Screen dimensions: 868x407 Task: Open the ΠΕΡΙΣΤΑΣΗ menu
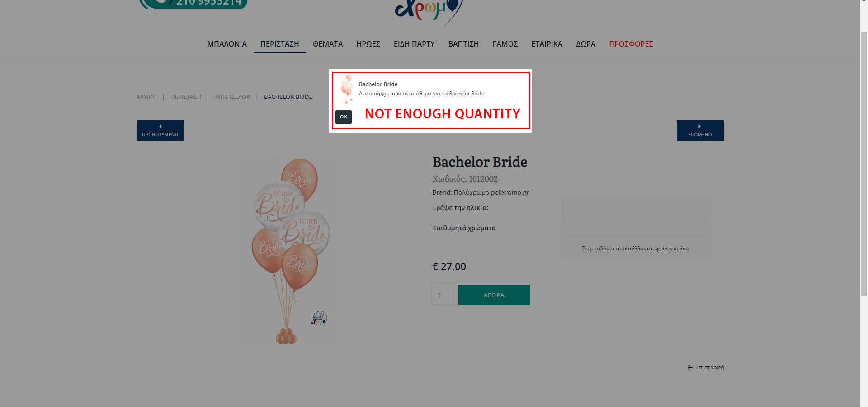pos(280,44)
